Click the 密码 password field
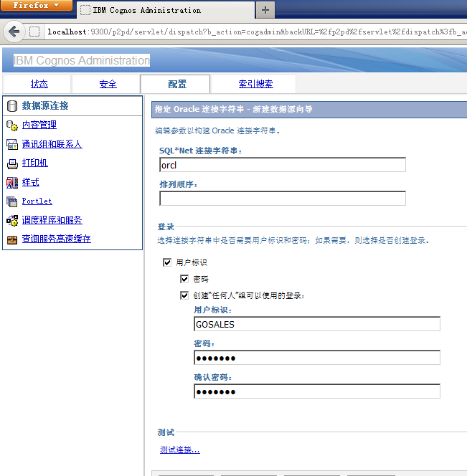Viewport: 467px width, 476px height. (x=317, y=358)
